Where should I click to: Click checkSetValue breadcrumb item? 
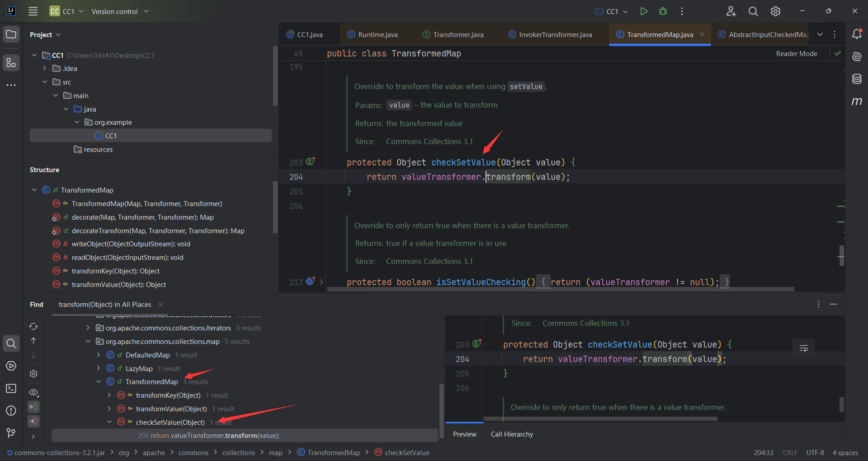(x=402, y=452)
